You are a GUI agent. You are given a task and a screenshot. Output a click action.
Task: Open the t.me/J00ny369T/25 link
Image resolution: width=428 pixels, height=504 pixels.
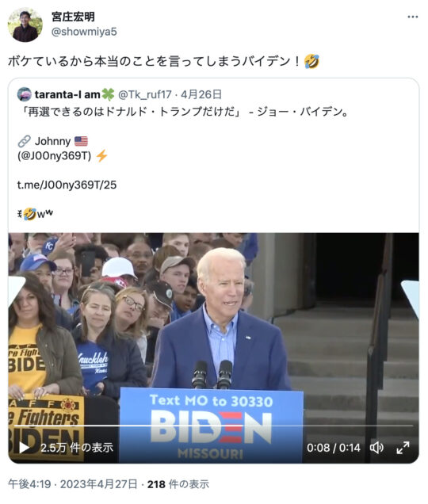tap(67, 185)
